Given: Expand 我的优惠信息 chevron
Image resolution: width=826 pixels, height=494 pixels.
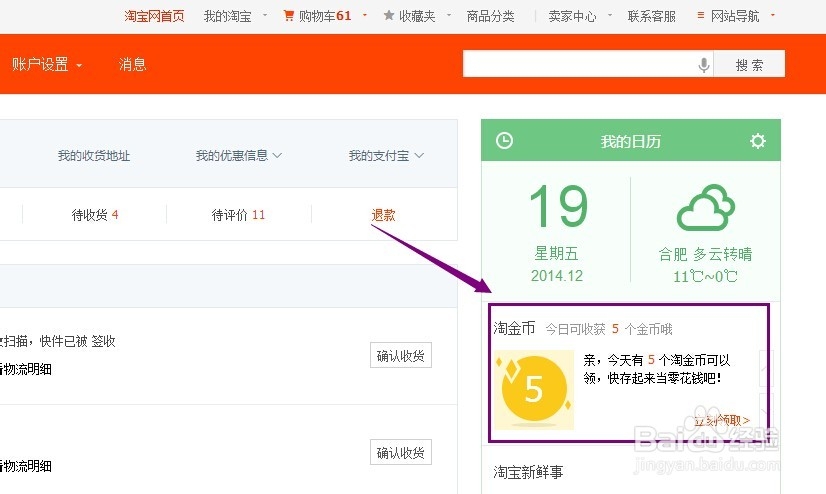Looking at the screenshot, I should point(278,155).
